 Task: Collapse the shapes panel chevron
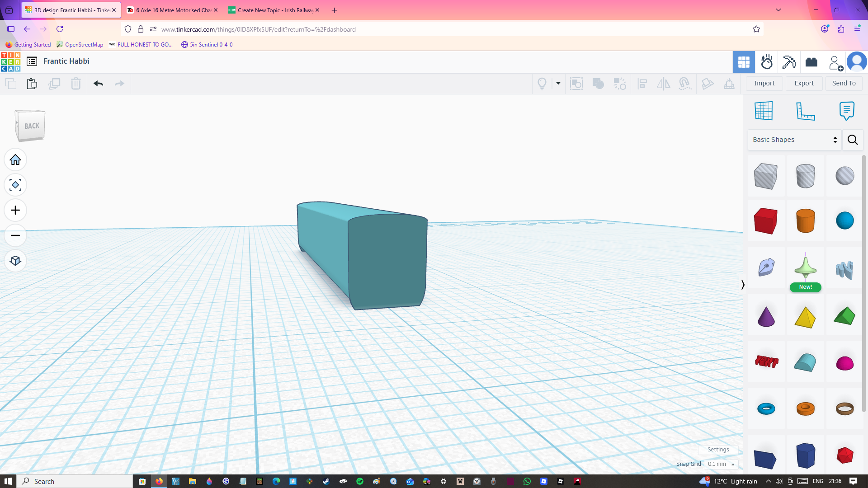pos(742,285)
